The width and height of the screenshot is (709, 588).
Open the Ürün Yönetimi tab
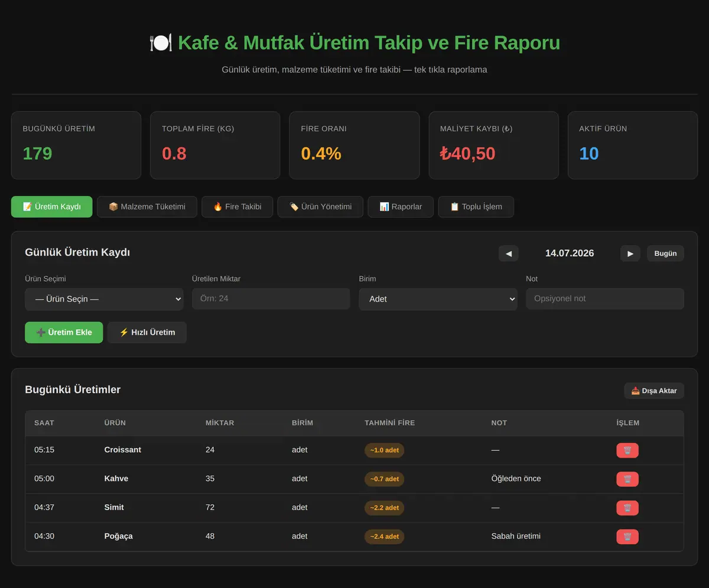click(x=320, y=207)
